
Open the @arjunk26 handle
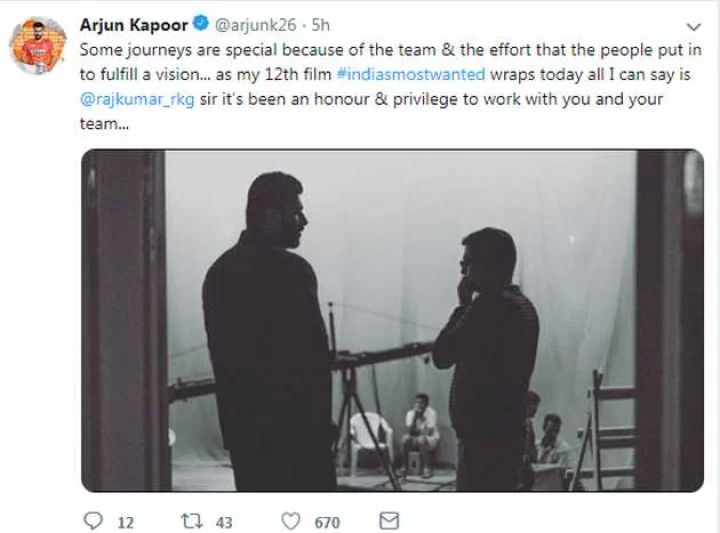(x=248, y=26)
